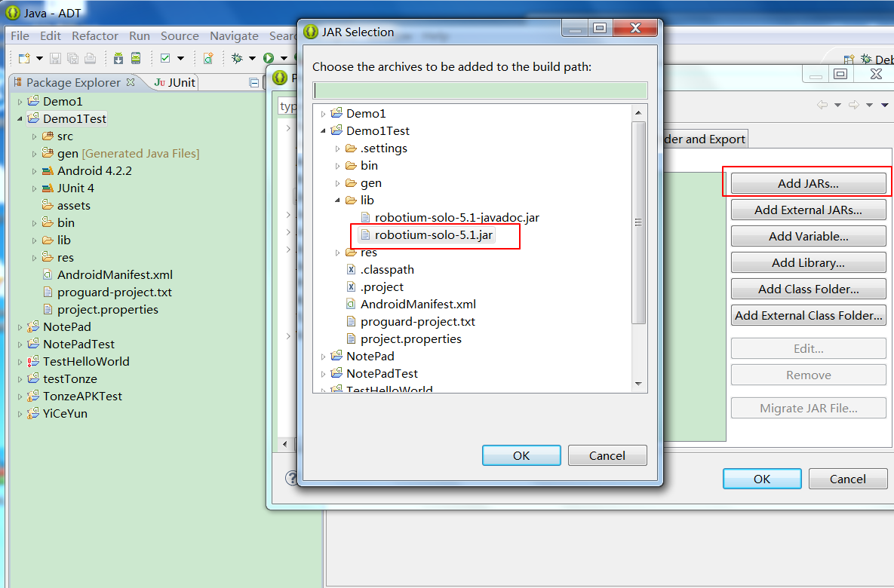
Task: Choose robotium-solo-5.1-javadoc.jar in the dialog
Action: click(x=456, y=218)
